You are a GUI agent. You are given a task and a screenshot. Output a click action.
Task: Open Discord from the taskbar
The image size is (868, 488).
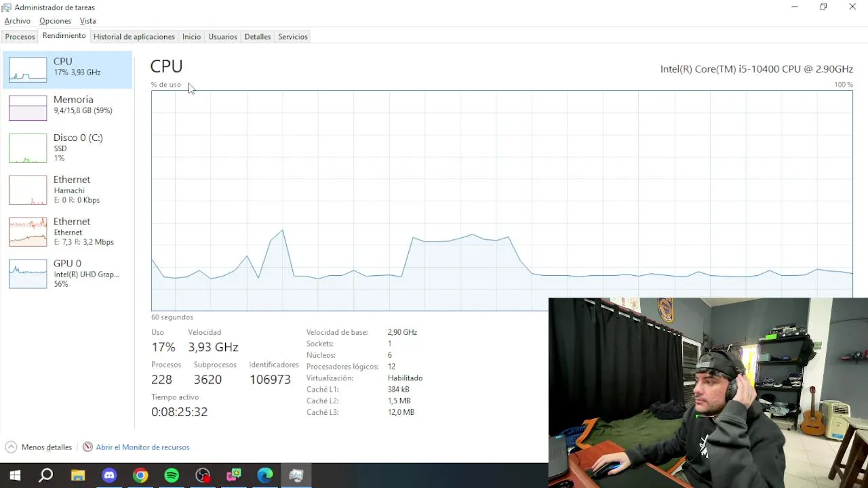pyautogui.click(x=109, y=476)
